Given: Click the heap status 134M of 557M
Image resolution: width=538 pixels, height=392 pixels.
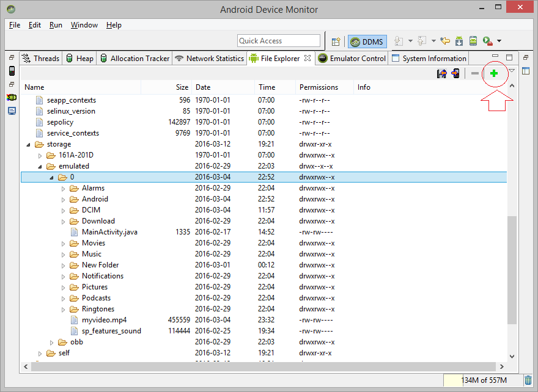Looking at the screenshot, I should (x=482, y=380).
